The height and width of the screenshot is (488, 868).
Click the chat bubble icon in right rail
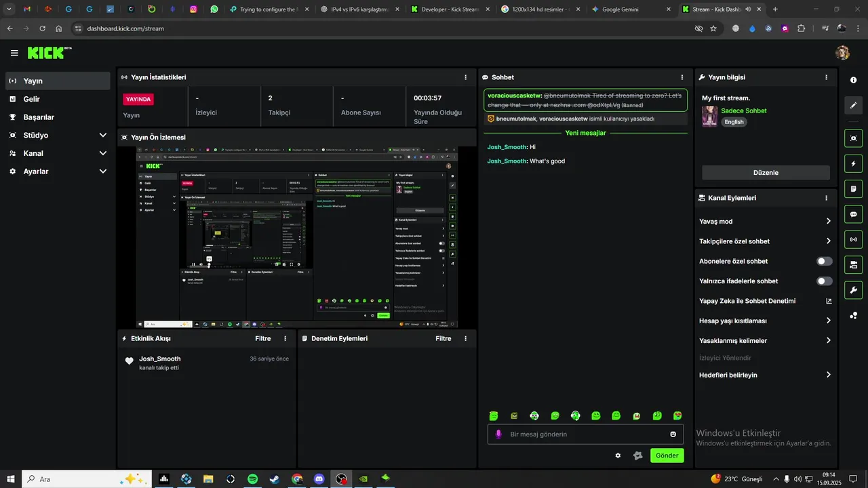tap(854, 214)
